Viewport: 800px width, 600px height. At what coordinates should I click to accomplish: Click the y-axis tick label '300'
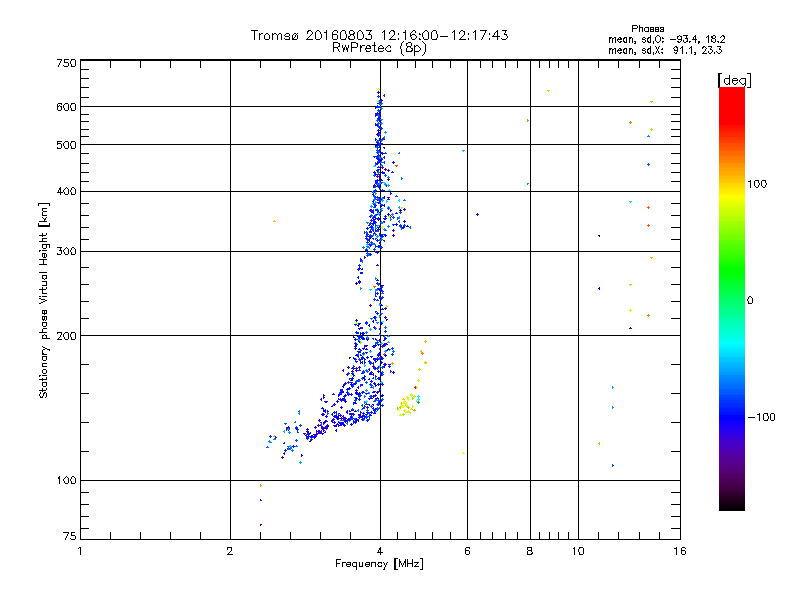point(66,251)
